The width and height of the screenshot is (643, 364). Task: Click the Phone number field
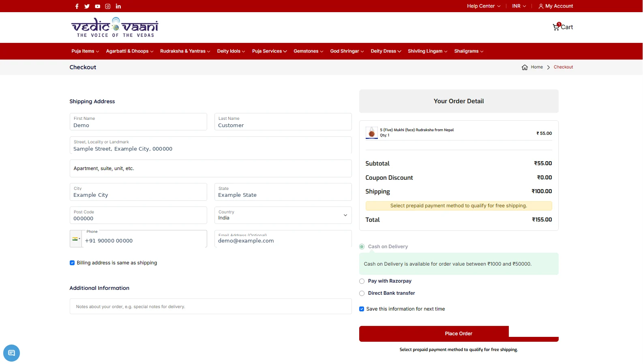(144, 239)
